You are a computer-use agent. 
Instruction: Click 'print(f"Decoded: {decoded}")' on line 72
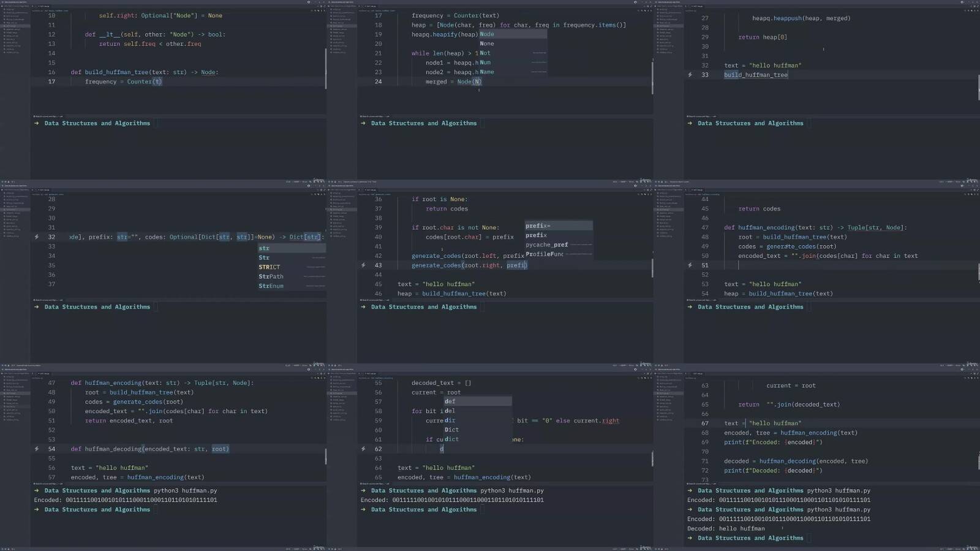(x=773, y=471)
